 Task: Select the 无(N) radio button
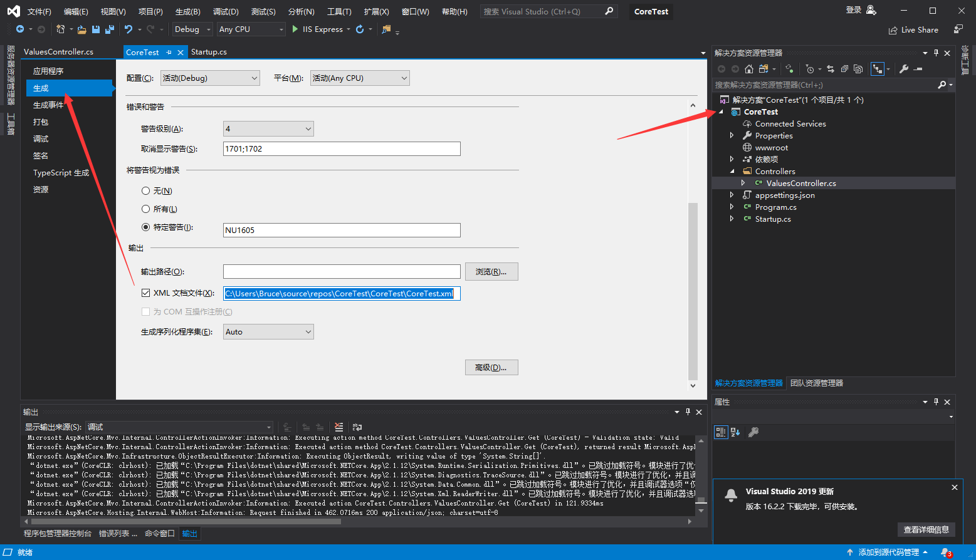[x=145, y=190]
